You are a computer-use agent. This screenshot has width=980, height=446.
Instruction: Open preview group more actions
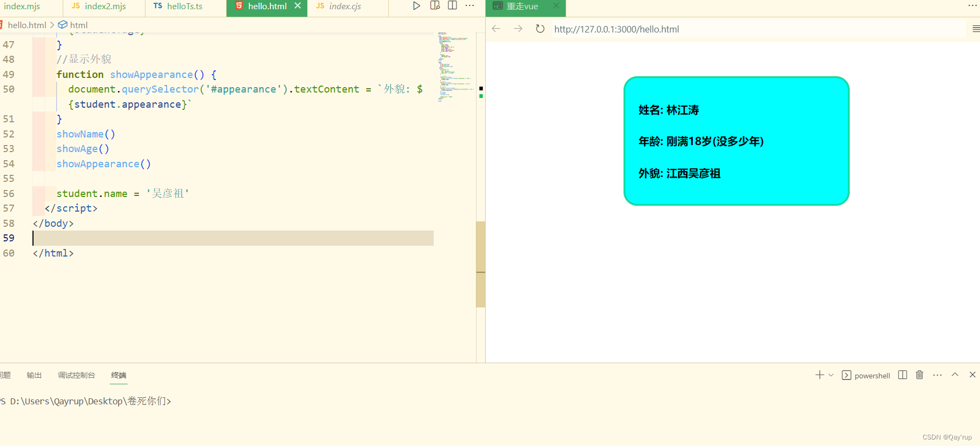coord(972,6)
